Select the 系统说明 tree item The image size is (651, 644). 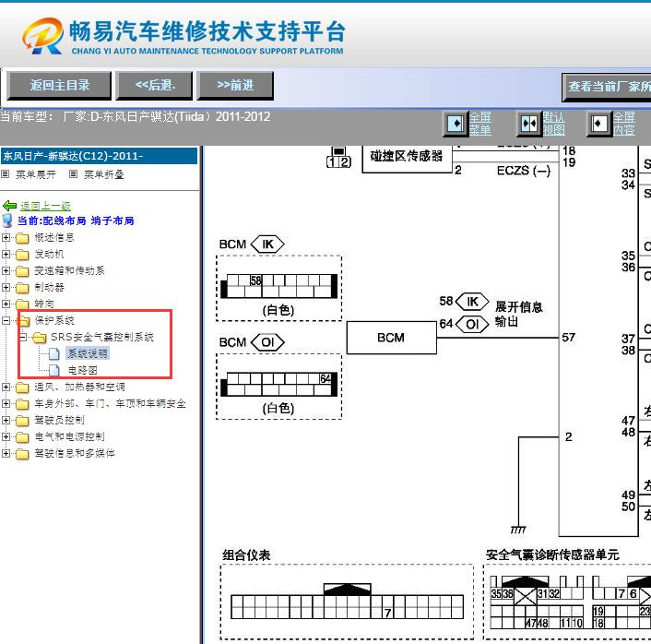[x=88, y=353]
